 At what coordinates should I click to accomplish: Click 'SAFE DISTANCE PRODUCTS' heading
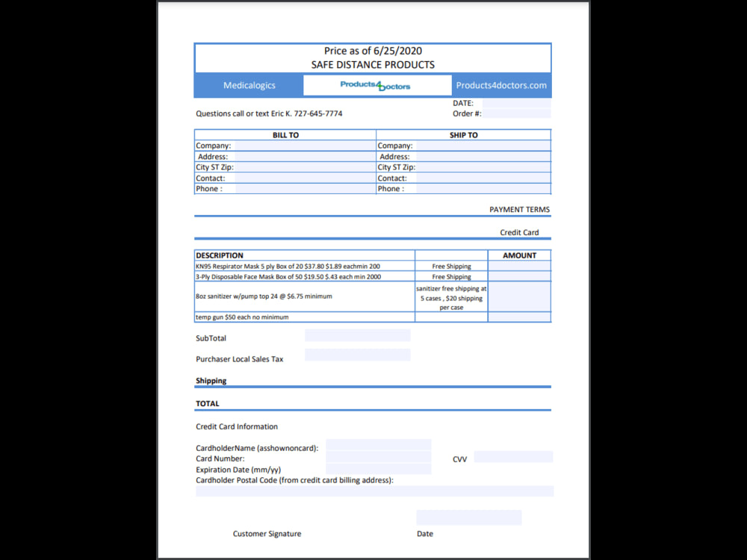(x=373, y=65)
